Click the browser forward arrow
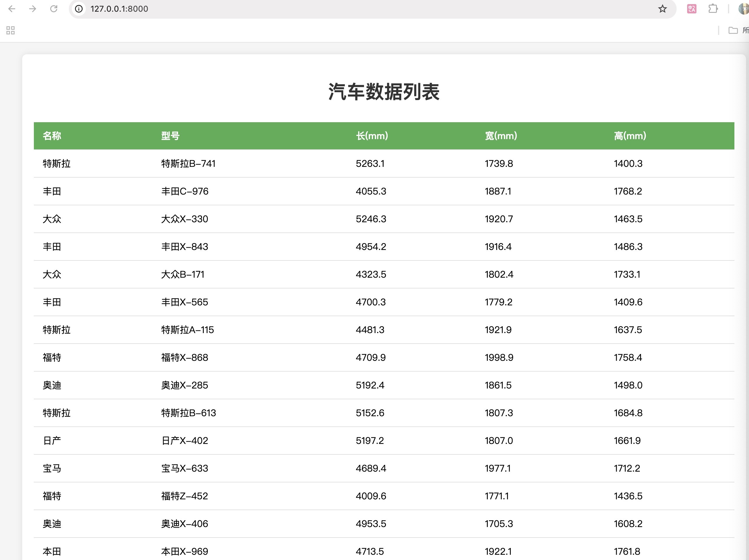This screenshot has width=749, height=560. [33, 9]
